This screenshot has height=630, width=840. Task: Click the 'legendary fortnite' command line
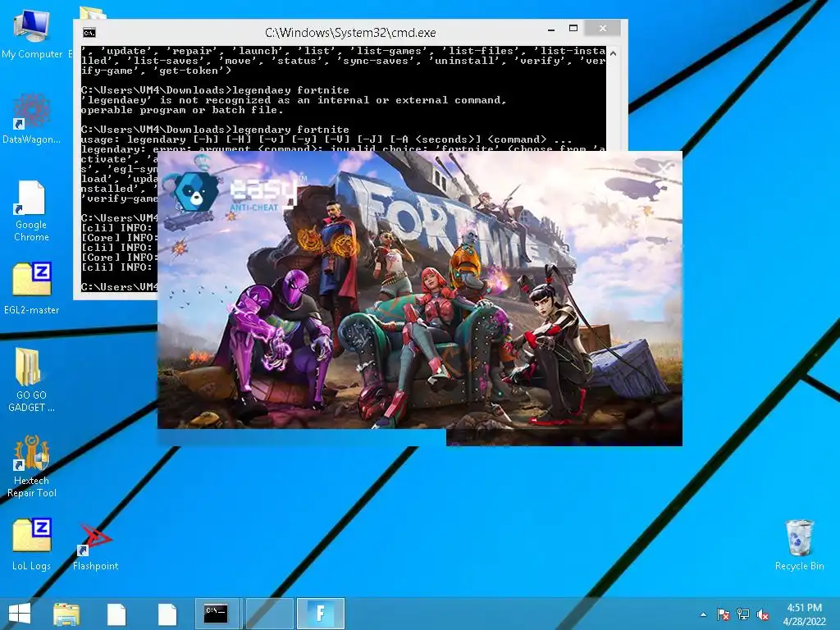[215, 129]
